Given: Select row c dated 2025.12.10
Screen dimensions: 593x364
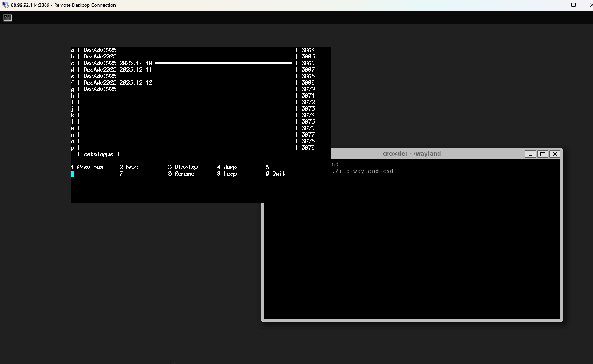Looking at the screenshot, I should coord(118,63).
